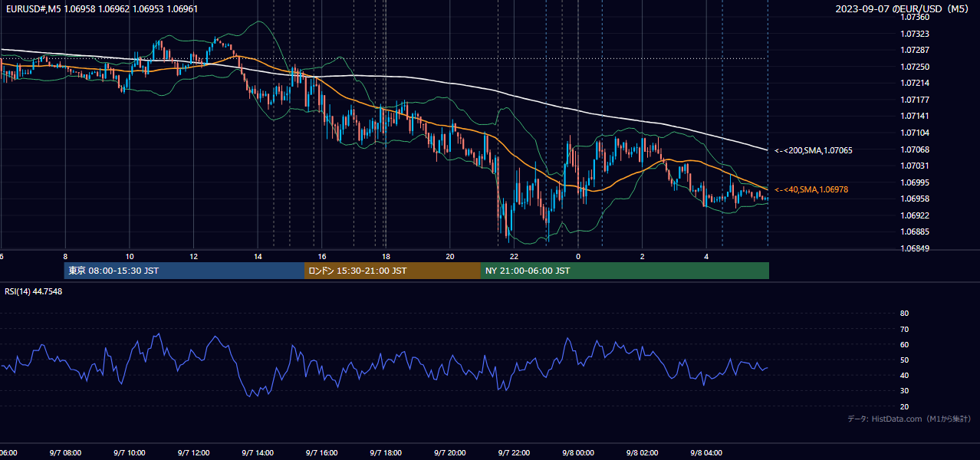This screenshot has width=980, height=460.
Task: Click the 9/7 08:00 date axis label
Action: [64, 453]
